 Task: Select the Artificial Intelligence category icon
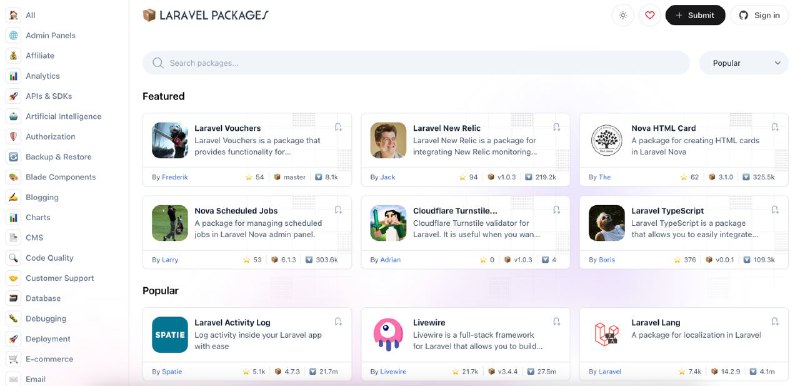pos(14,116)
